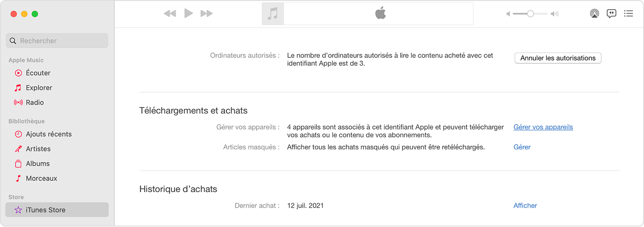Image resolution: width=644 pixels, height=227 pixels.
Task: Mute using the low volume speaker icon
Action: point(508,14)
